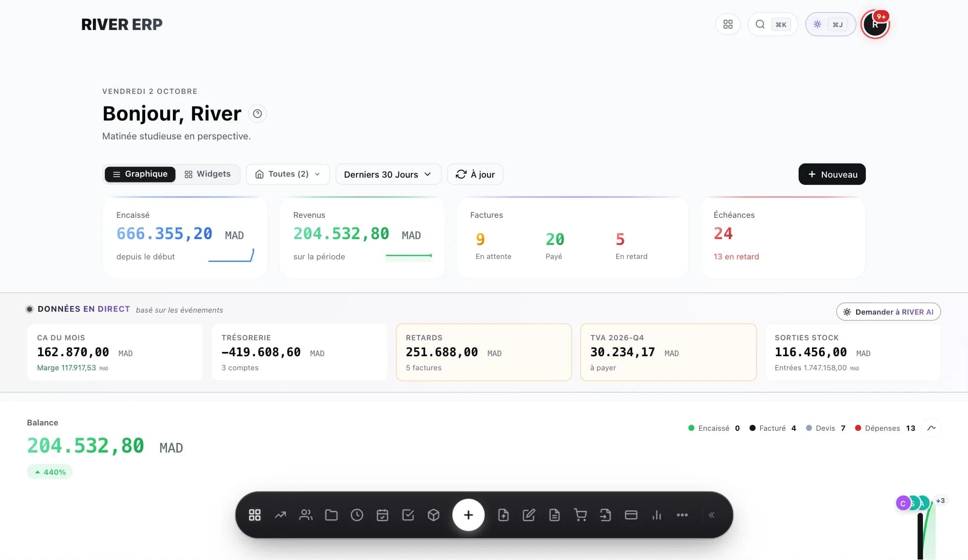The width and height of the screenshot is (968, 560).
Task: Click the 13 en retard text
Action: (x=736, y=257)
